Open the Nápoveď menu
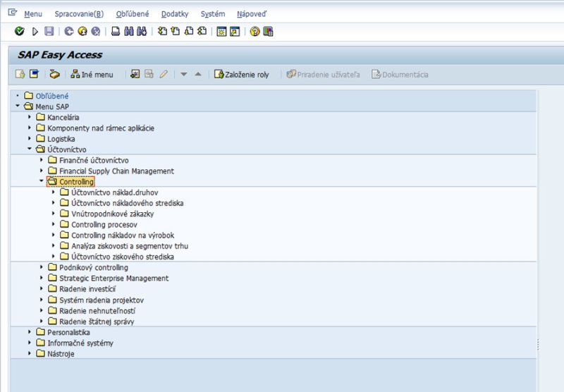This screenshot has height=392, width=564. point(252,14)
